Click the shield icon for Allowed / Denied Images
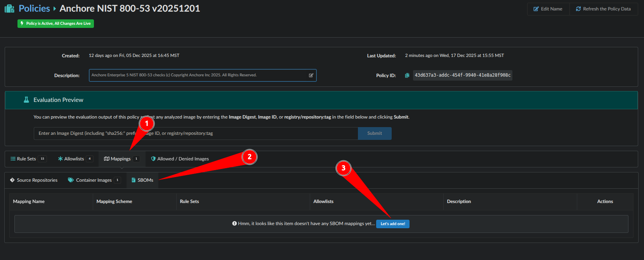 click(x=153, y=159)
